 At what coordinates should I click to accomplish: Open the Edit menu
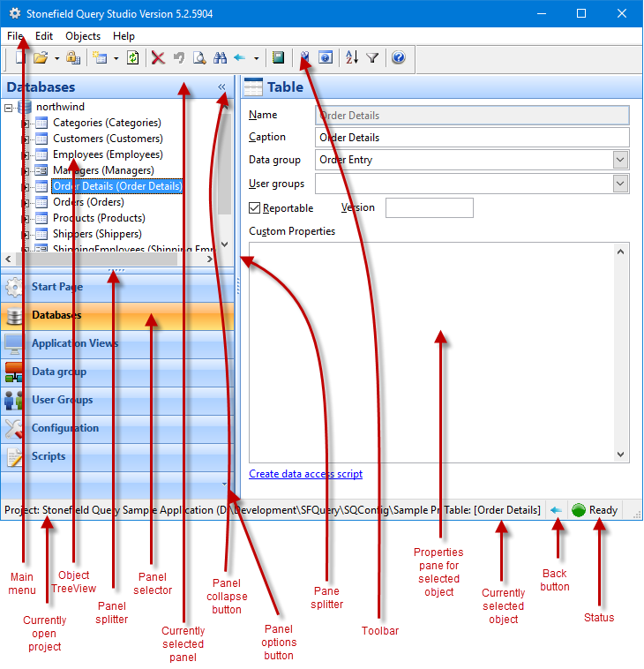[x=44, y=36]
